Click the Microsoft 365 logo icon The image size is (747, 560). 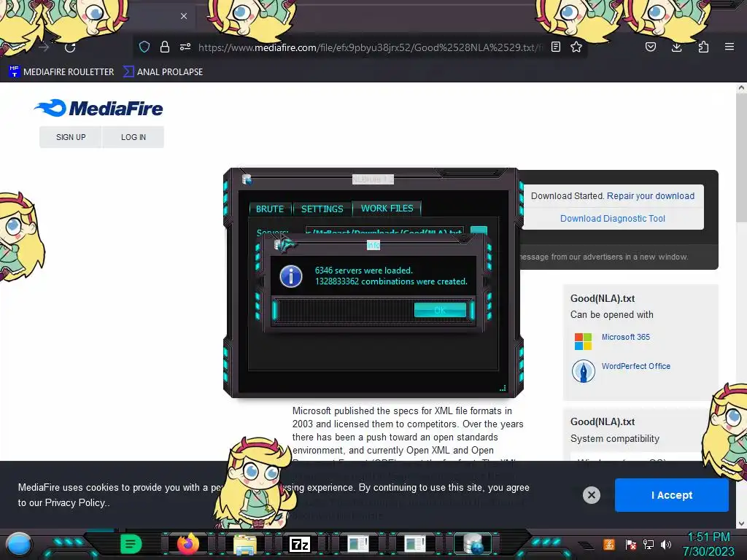tap(583, 341)
